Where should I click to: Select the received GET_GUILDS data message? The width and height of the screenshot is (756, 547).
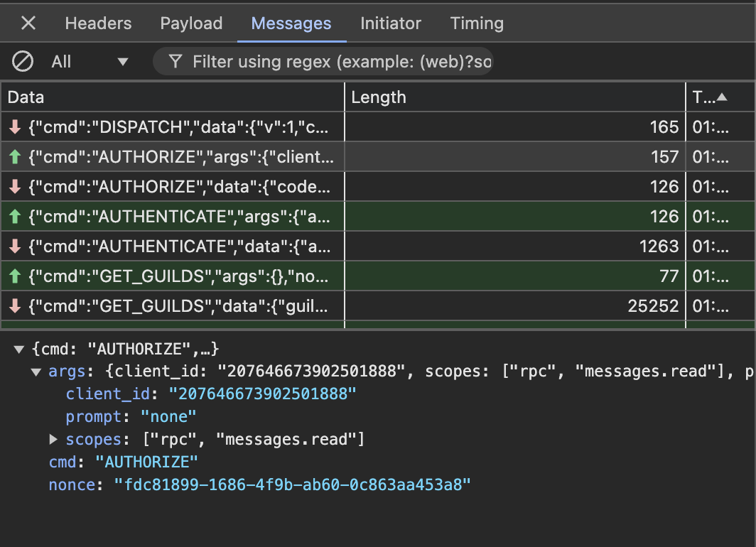click(178, 306)
